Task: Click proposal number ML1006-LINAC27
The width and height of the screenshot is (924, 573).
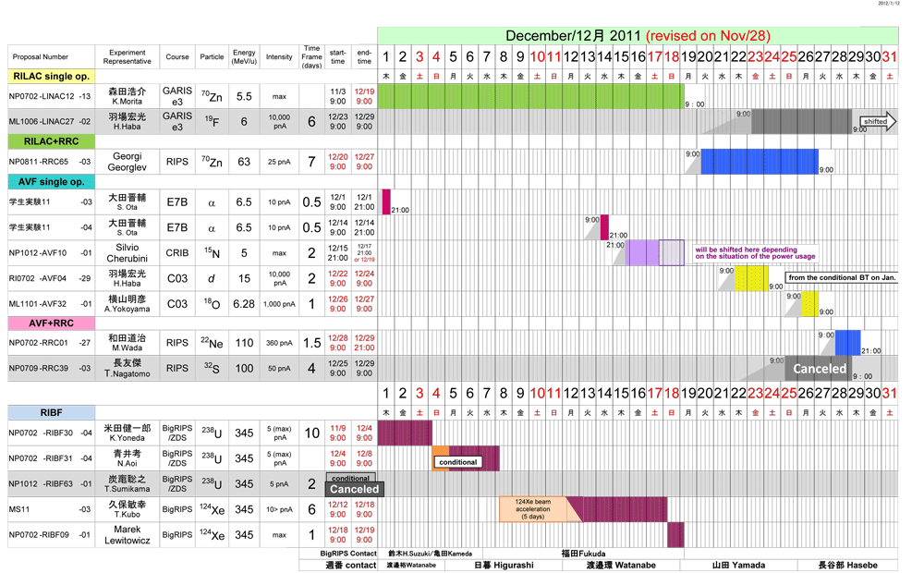Action: 50,121
